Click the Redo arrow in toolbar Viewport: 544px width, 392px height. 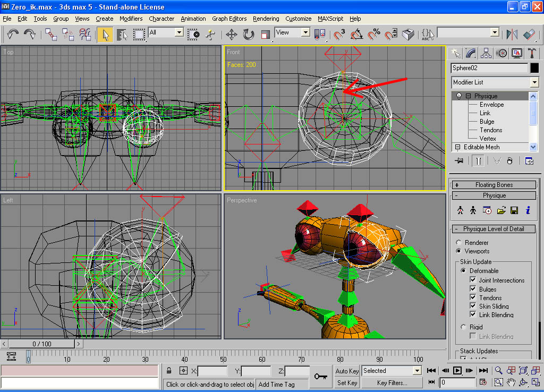pyautogui.click(x=30, y=35)
